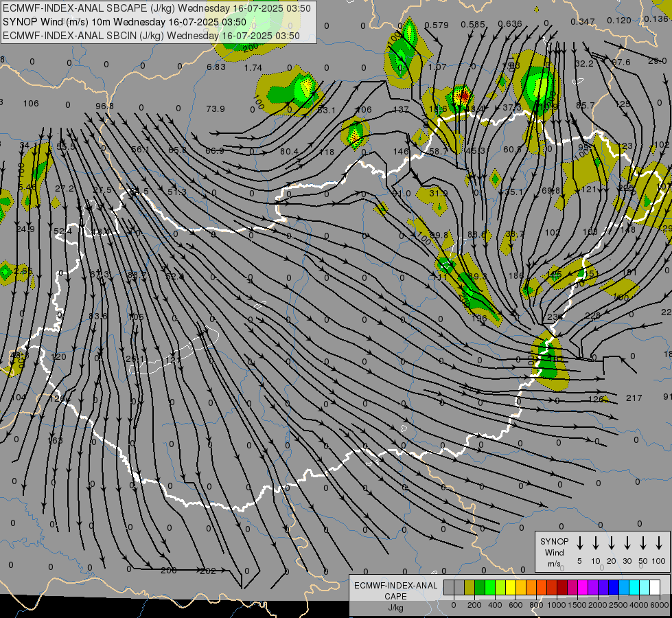Screen dimensions: 672x618
Task: Click the map value 202
Action: [x=208, y=571]
